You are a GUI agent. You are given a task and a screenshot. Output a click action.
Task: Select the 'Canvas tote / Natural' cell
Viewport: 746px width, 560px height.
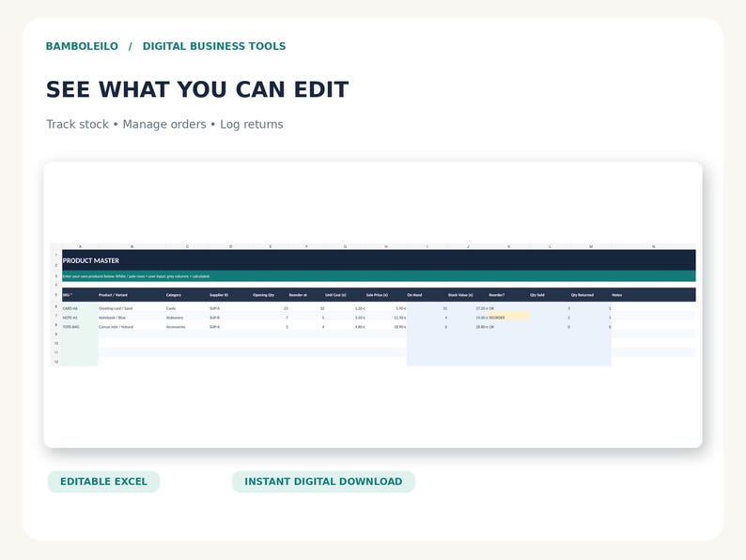pyautogui.click(x=132, y=327)
